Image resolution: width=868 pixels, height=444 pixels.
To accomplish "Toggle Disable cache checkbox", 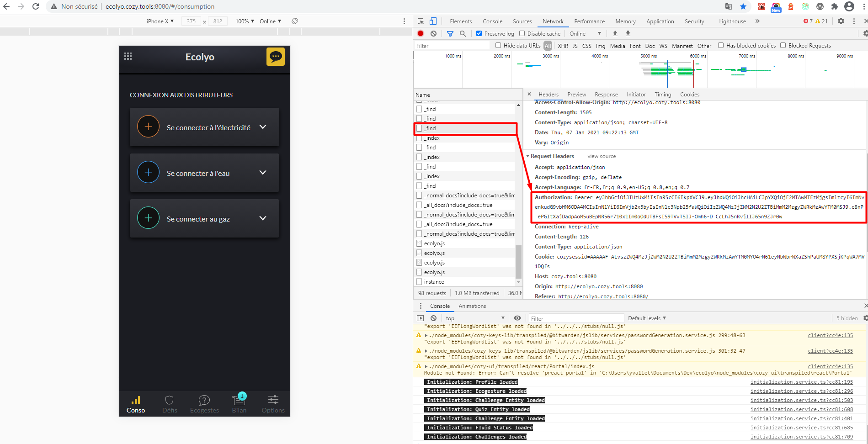I will (x=522, y=33).
